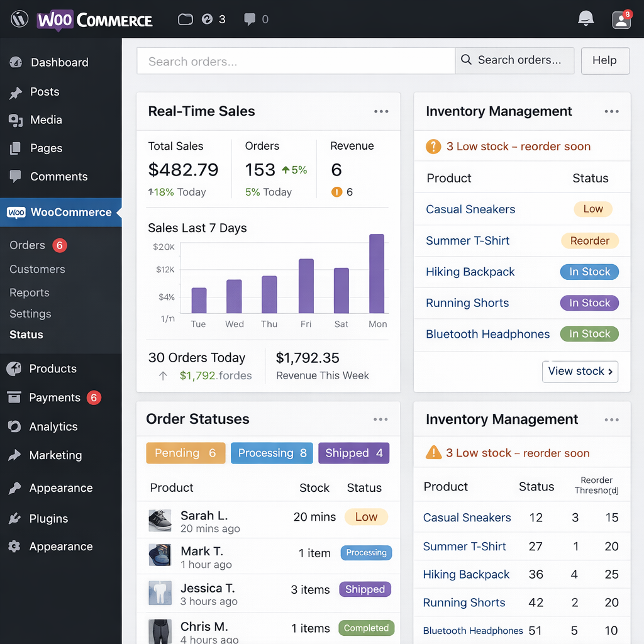Open Real-Time Sales options menu
This screenshot has width=644, height=644.
coord(381,111)
